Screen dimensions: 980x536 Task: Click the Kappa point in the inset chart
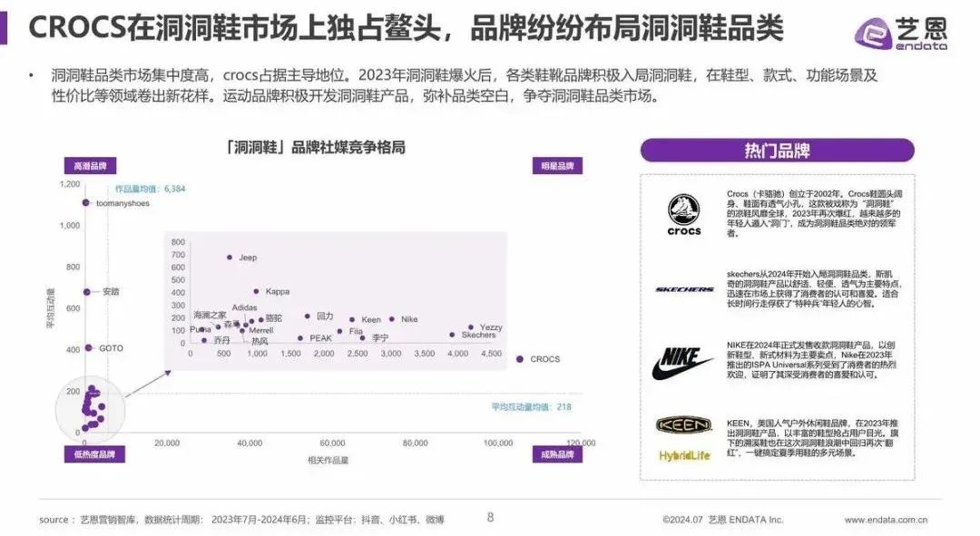tap(256, 291)
